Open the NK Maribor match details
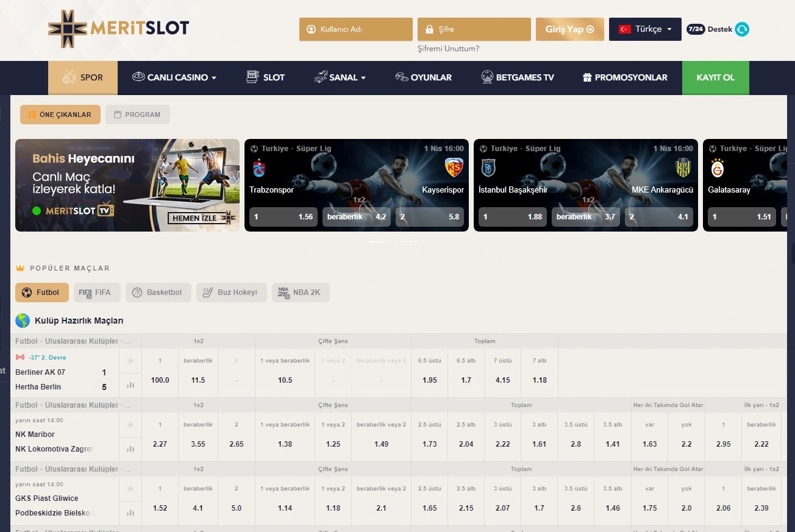Screen dimensions: 795x532 (x=35, y=434)
